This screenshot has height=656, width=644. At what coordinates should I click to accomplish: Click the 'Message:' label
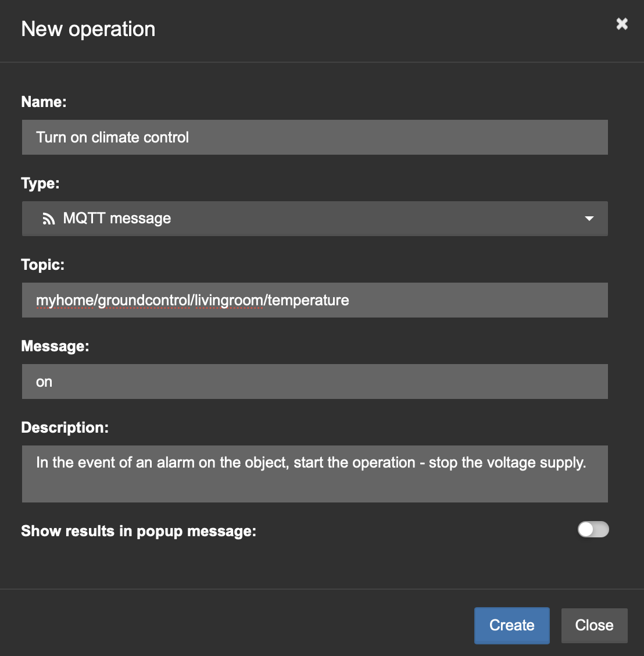[x=55, y=346]
